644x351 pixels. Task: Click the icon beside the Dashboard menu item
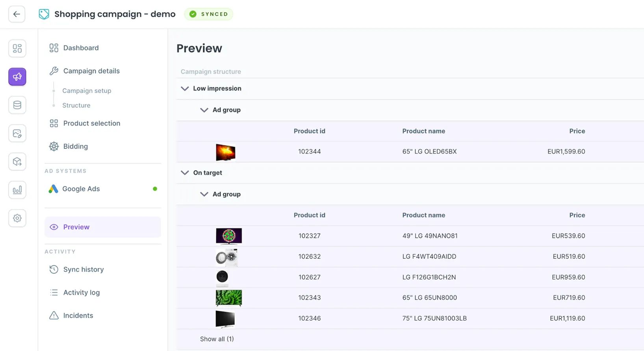pos(54,48)
